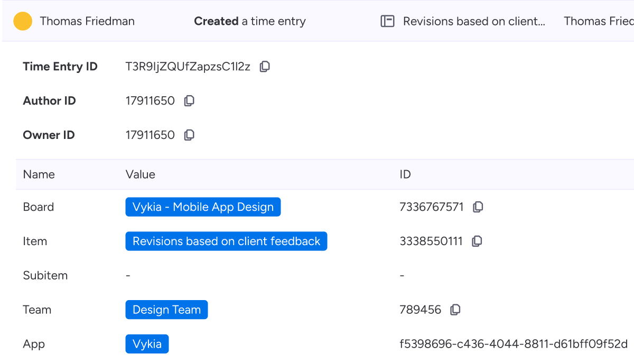634x364 pixels.
Task: Click the Created a time entry label
Action: (249, 21)
